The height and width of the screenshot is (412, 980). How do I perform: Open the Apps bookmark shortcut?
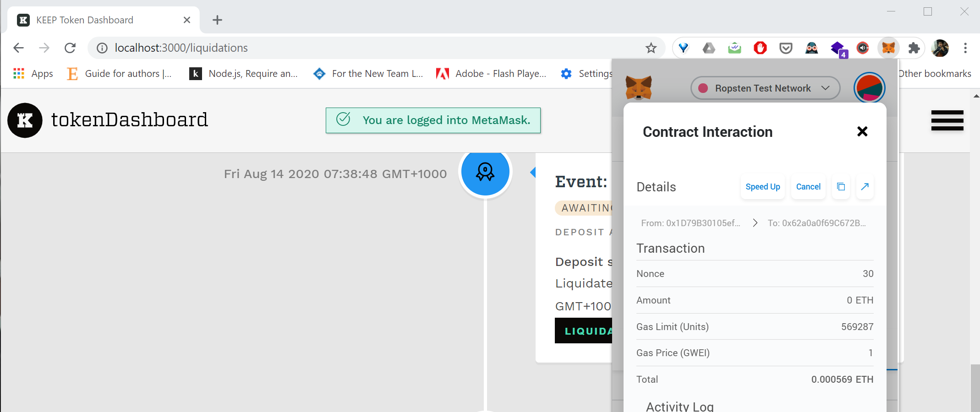(33, 74)
